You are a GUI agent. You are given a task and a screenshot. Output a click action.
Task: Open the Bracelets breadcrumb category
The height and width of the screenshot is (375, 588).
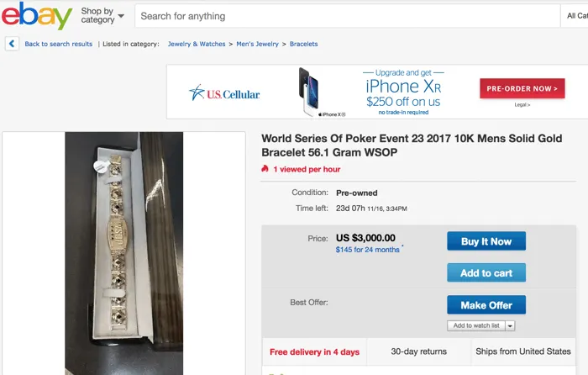tap(303, 44)
